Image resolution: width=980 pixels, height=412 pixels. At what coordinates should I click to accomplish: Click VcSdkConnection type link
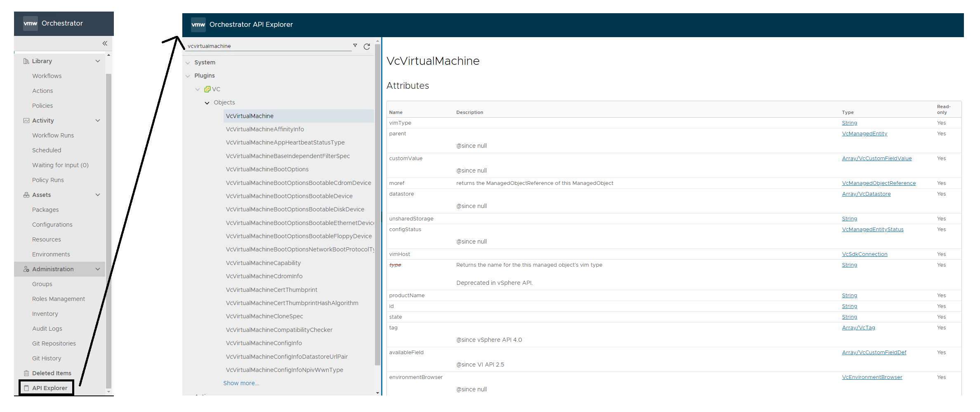click(x=865, y=254)
